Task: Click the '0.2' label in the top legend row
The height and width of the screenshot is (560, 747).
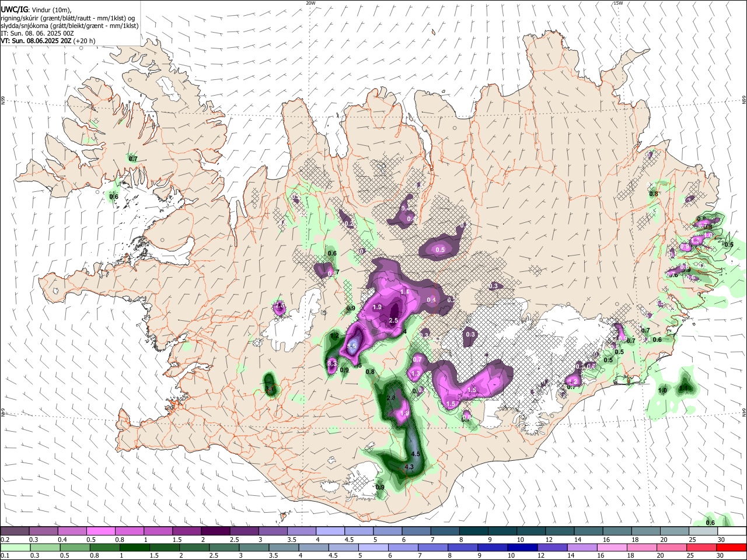Action: pyautogui.click(x=5, y=540)
